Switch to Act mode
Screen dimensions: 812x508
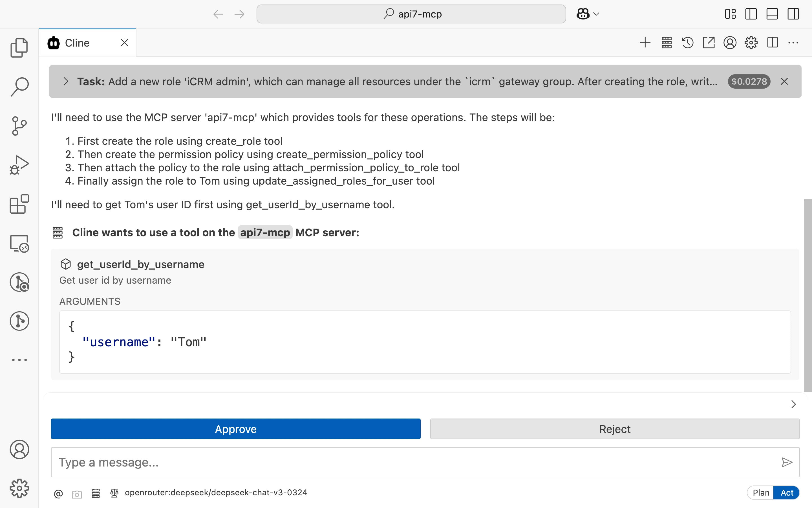[787, 493]
